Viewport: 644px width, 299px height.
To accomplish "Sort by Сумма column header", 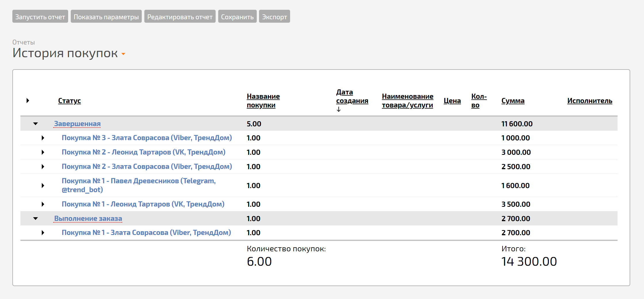I will click(513, 101).
